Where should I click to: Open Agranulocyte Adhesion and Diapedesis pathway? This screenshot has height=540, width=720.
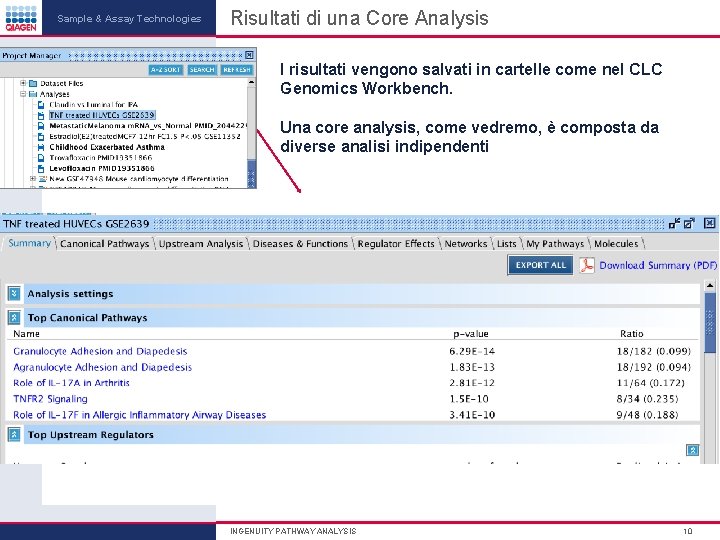pos(102,367)
